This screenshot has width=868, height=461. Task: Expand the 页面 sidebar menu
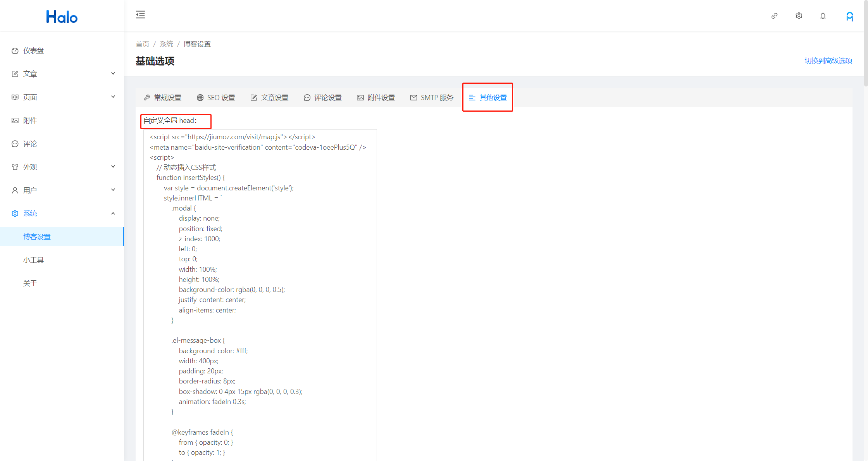62,97
